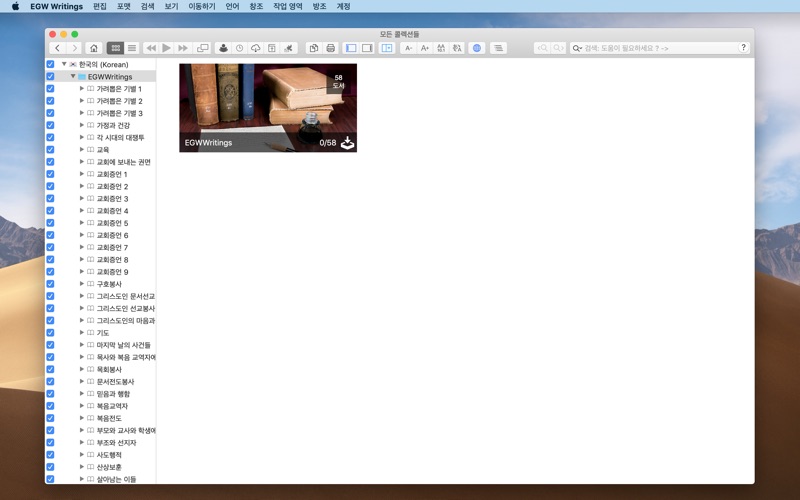Viewport: 800px width, 500px height.
Task: Open the 편집 menu
Action: [100, 6]
